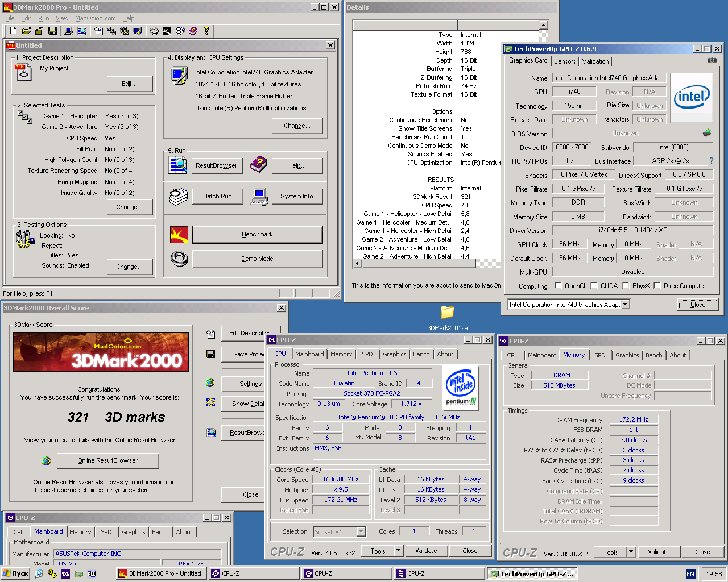Click the System Info button
Viewport: 728px width, 582px height.
tap(296, 196)
